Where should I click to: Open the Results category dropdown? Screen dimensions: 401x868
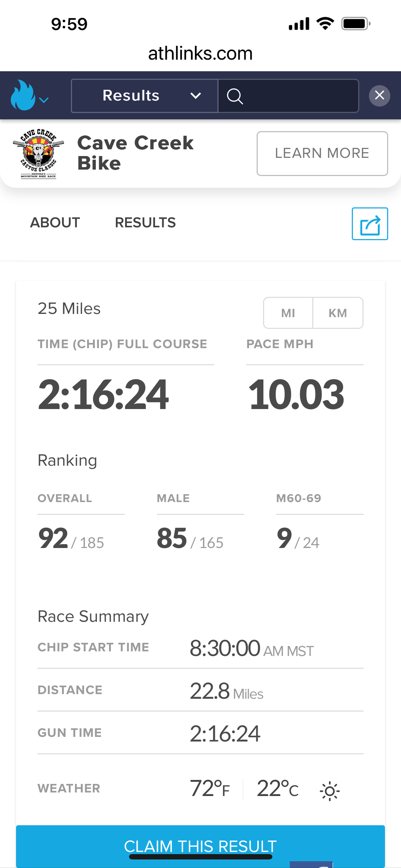pyautogui.click(x=145, y=95)
